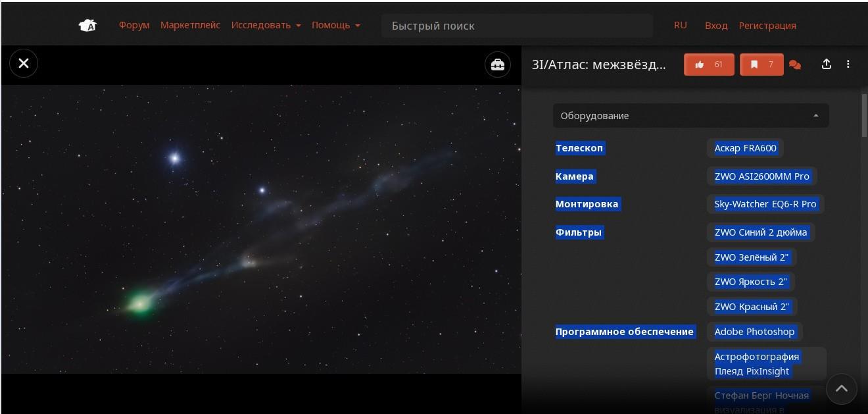This screenshot has height=414, width=868.
Task: Click the Телескоп label
Action: [579, 148]
